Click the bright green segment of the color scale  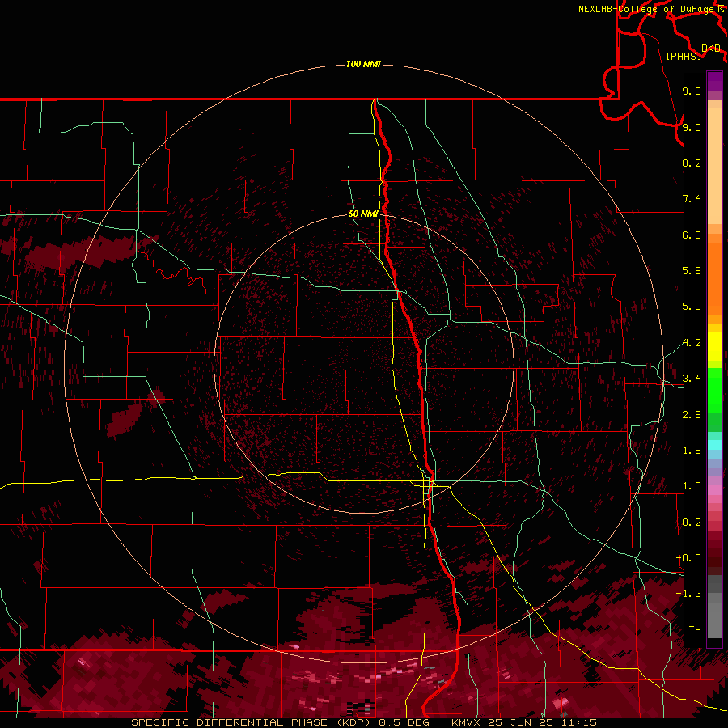[x=714, y=390]
